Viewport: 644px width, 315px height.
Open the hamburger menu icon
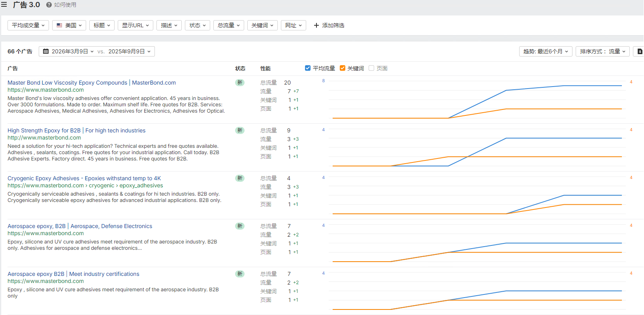pyautogui.click(x=4, y=5)
